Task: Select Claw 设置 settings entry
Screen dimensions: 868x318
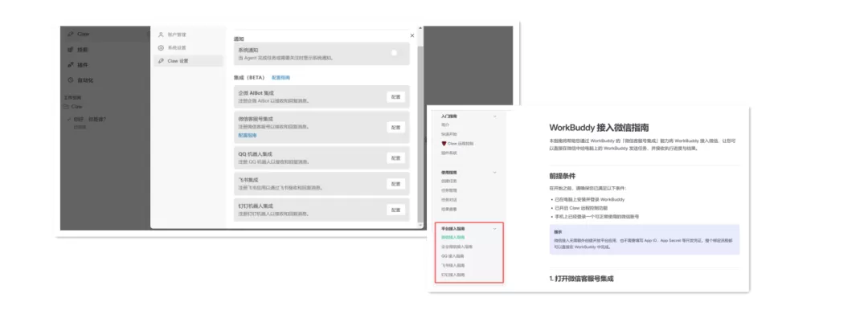Action: coord(188,61)
